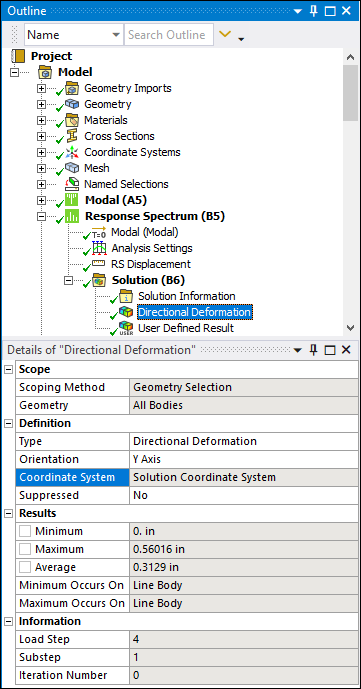Select Directional Deformation in the tree
The width and height of the screenshot is (361, 689).
[194, 312]
